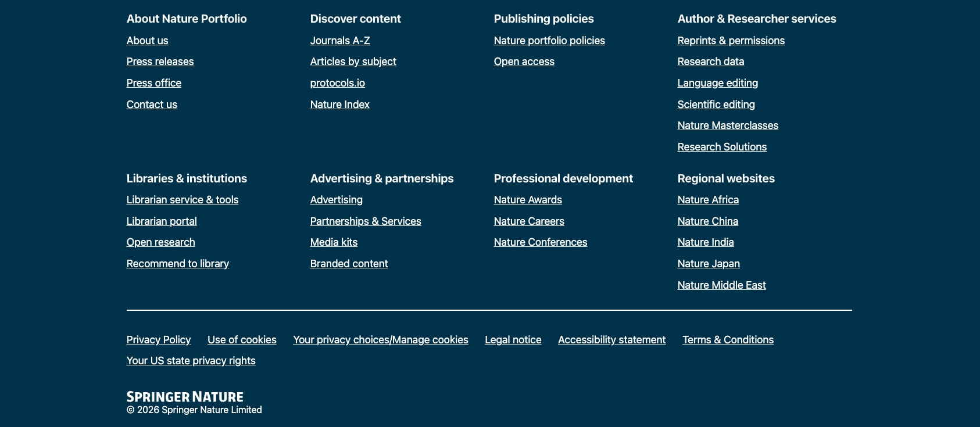Click Advertising & partnerships heading
The height and width of the screenshot is (427, 980).
[x=382, y=178]
